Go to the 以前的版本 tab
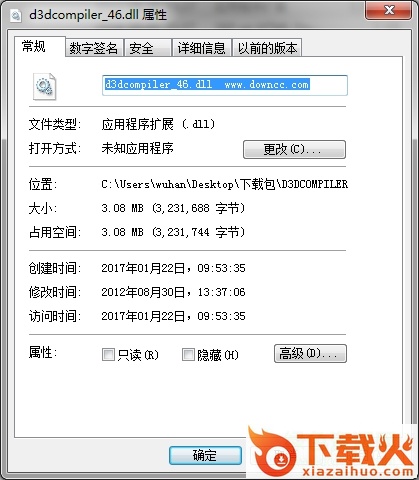The image size is (419, 480). coord(267,48)
